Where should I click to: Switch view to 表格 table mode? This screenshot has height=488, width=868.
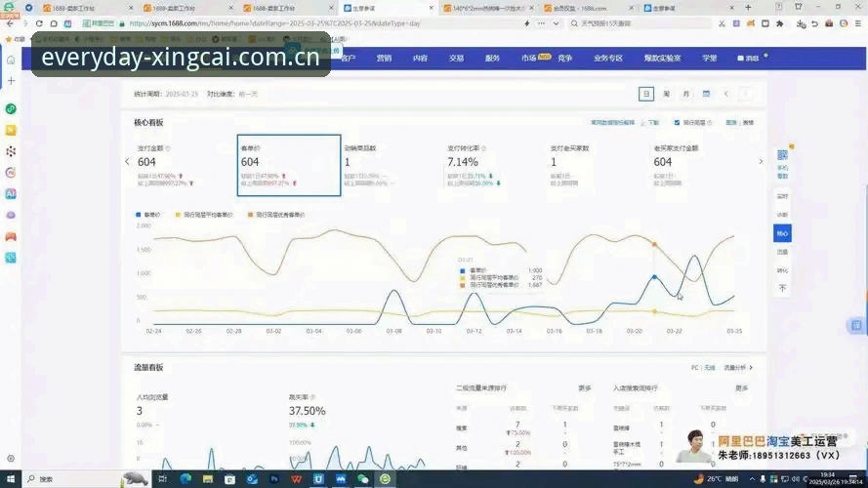[748, 123]
